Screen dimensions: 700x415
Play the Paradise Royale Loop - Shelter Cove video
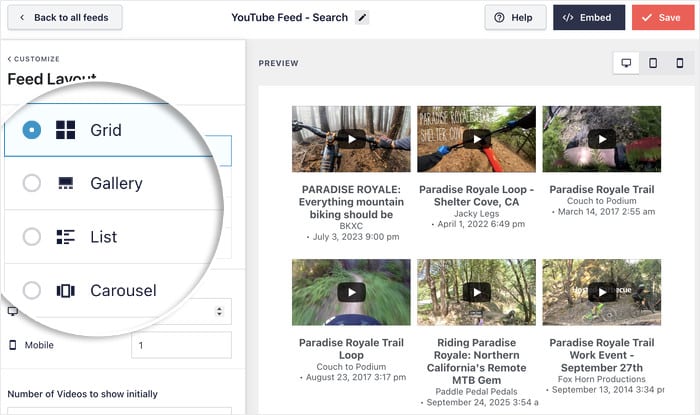click(x=476, y=139)
